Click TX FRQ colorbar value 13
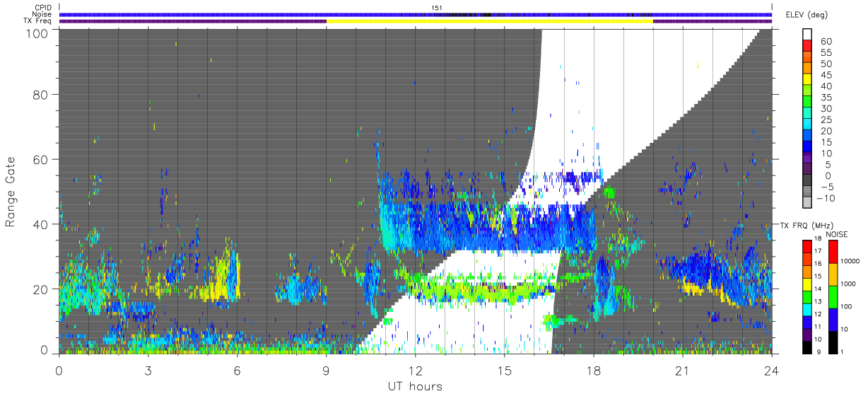This screenshot has height=401, width=868. tap(817, 301)
